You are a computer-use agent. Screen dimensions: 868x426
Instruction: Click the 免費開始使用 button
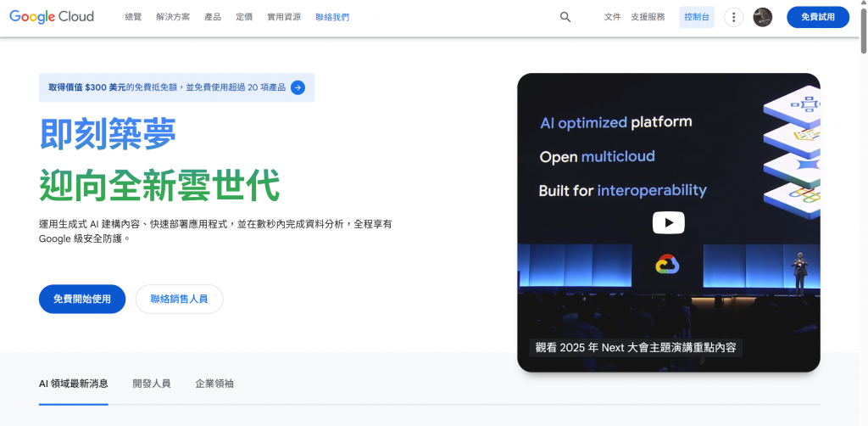pyautogui.click(x=82, y=300)
